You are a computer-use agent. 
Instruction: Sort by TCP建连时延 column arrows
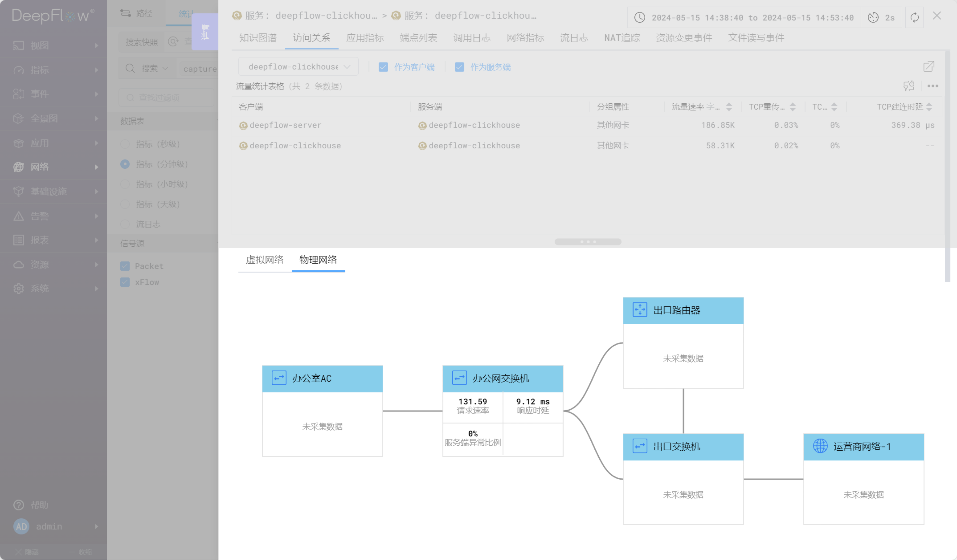click(x=929, y=107)
